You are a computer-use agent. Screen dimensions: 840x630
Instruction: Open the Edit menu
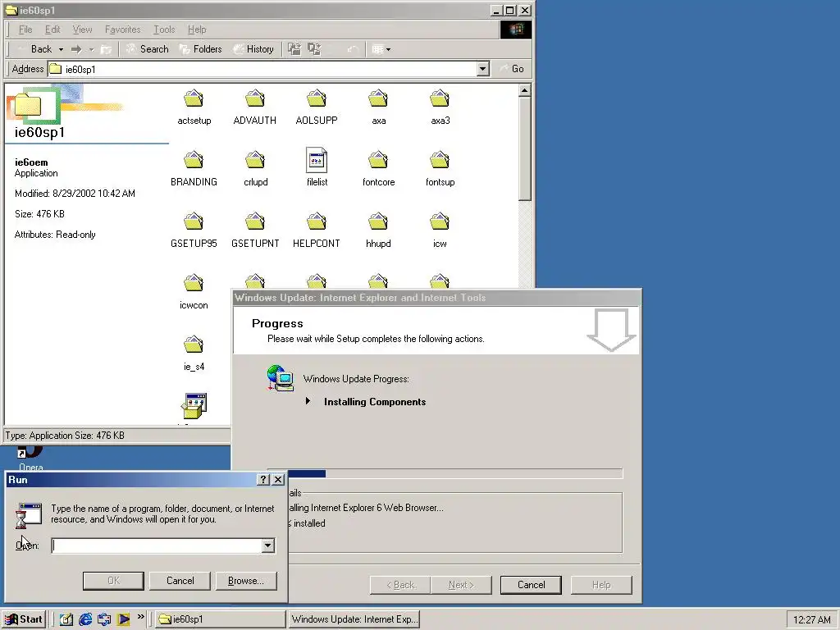52,30
